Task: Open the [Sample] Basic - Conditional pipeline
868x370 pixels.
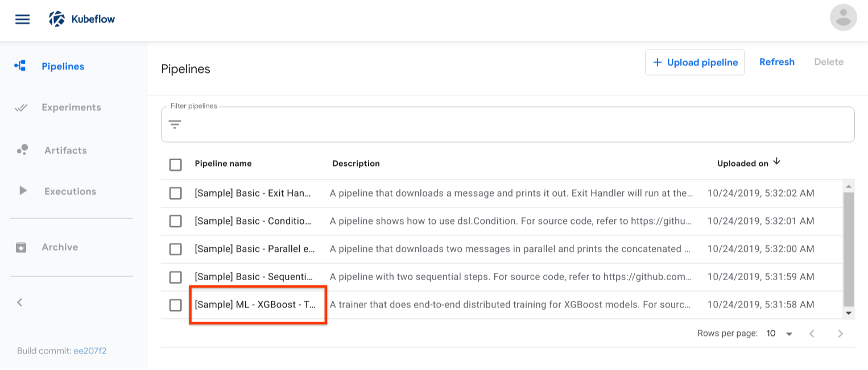Action: pyautogui.click(x=253, y=221)
